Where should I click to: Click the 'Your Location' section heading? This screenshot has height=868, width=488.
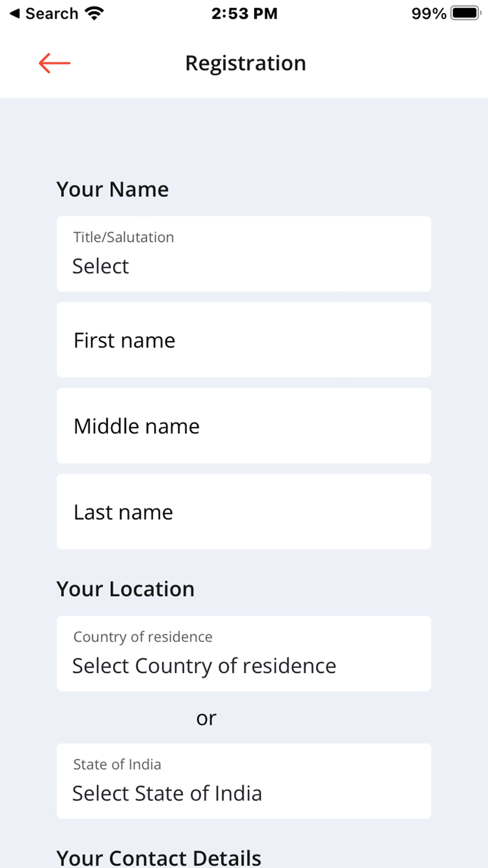(x=125, y=589)
